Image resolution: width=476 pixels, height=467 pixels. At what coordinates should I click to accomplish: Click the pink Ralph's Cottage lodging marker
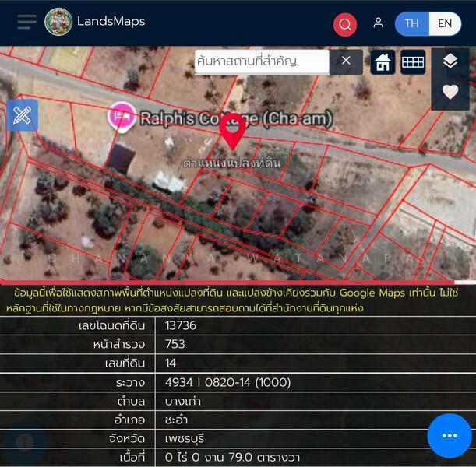pos(121,118)
